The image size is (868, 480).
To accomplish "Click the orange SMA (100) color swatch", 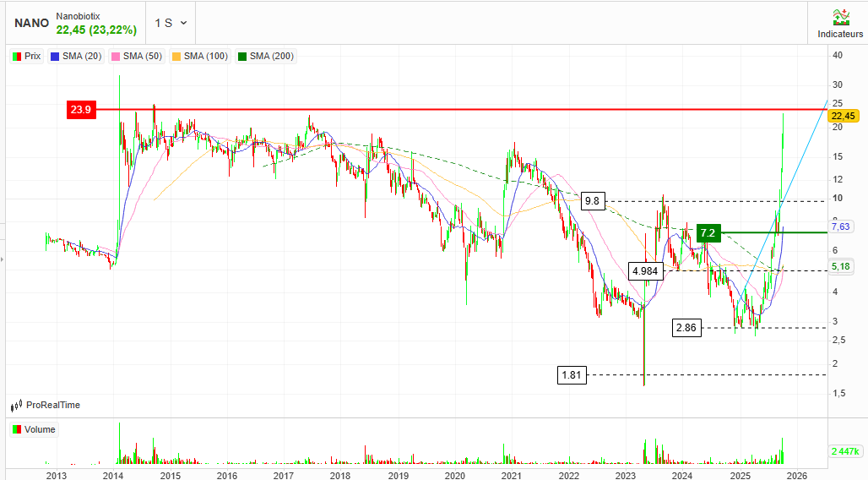I will click(x=176, y=57).
